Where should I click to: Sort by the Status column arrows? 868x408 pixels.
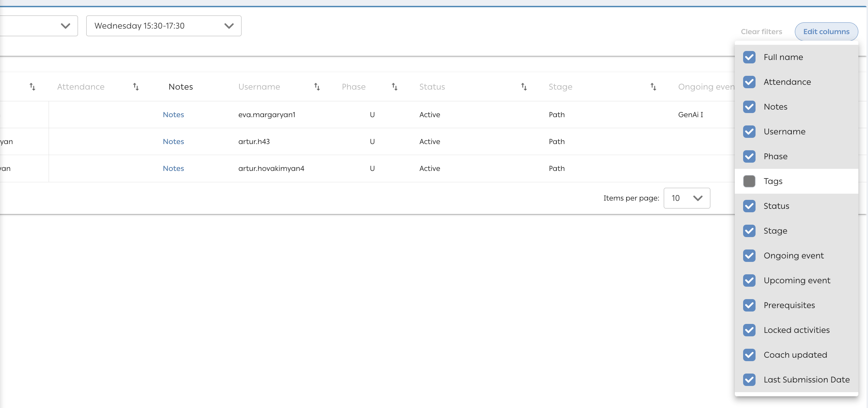[x=524, y=87]
